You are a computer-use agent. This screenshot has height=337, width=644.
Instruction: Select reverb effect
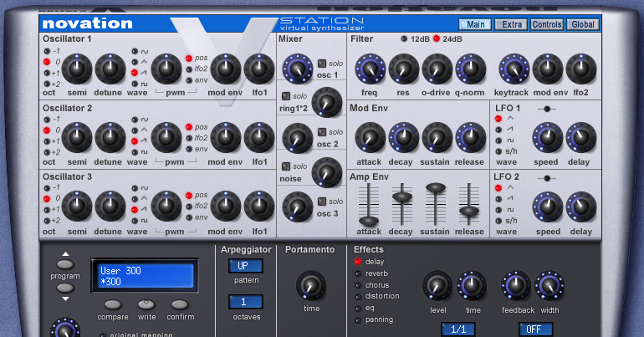(x=358, y=273)
